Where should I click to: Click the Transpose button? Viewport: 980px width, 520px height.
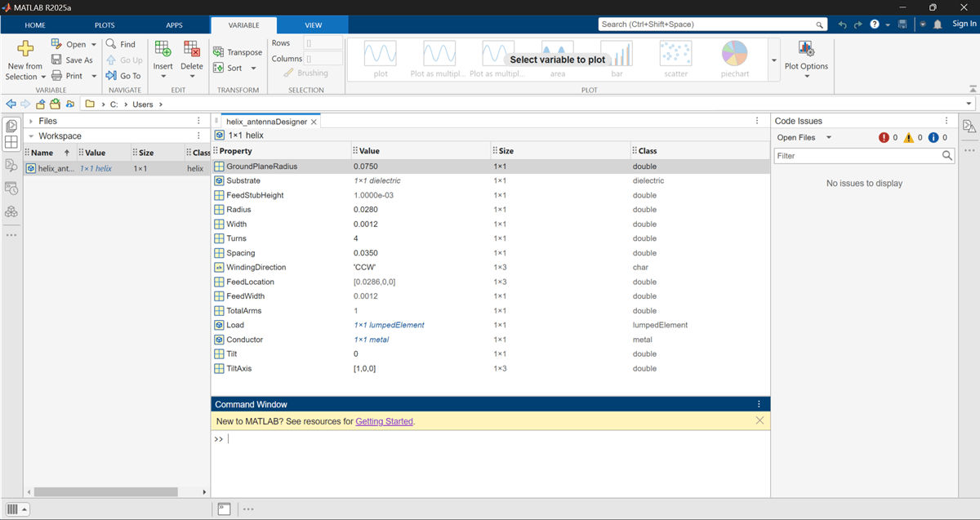[x=238, y=52]
